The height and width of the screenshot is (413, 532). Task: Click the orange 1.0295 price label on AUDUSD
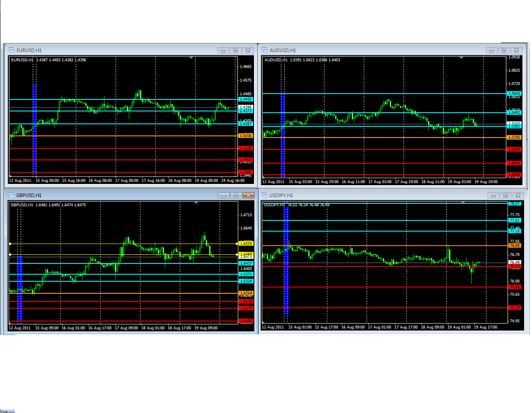tap(514, 138)
